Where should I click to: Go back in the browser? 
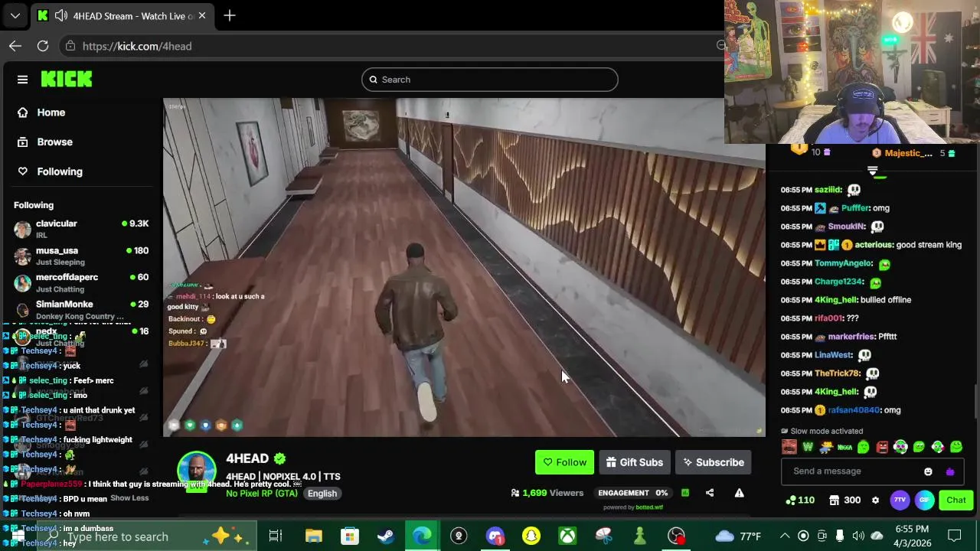[15, 46]
